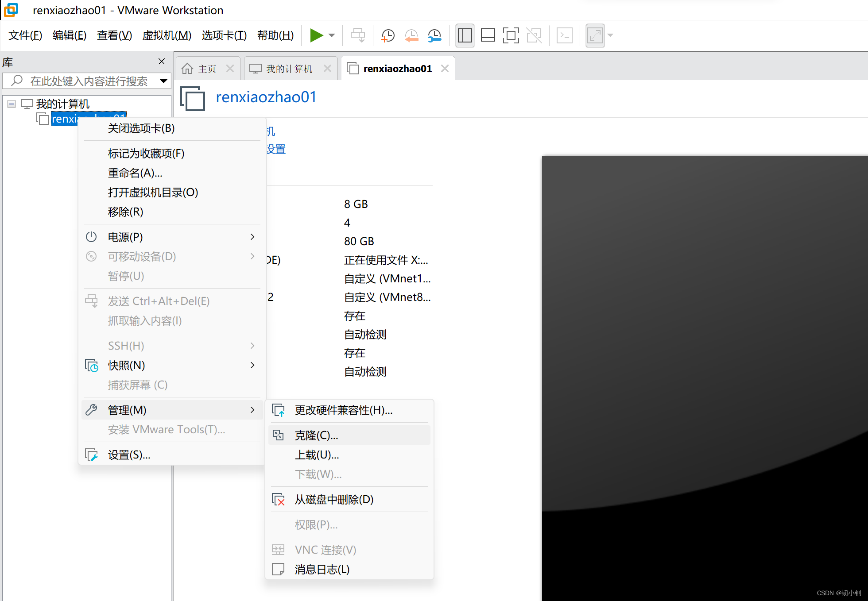
Task: Toggle the thumbnail bar view icon
Action: [x=488, y=35]
